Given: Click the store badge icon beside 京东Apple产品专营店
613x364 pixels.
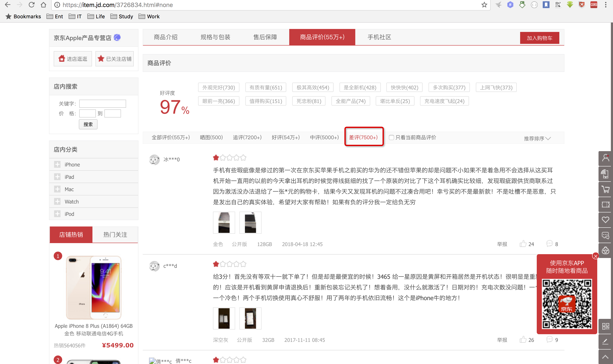Looking at the screenshot, I should point(117,37).
